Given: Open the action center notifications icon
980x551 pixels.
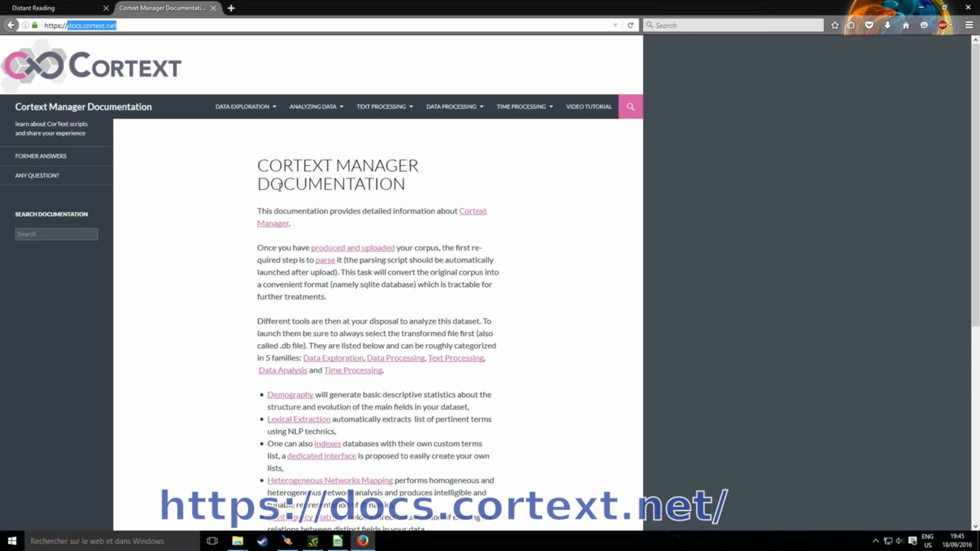Looking at the screenshot, I should tap(913, 541).
